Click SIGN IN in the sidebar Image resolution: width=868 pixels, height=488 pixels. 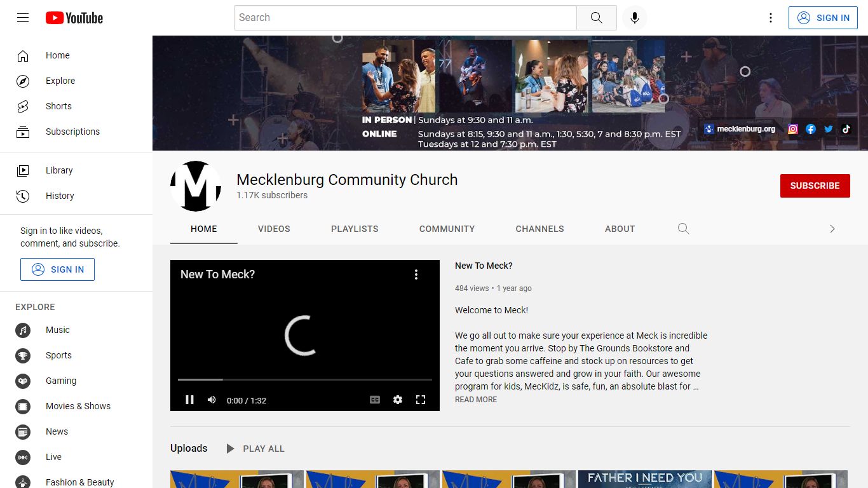(57, 269)
